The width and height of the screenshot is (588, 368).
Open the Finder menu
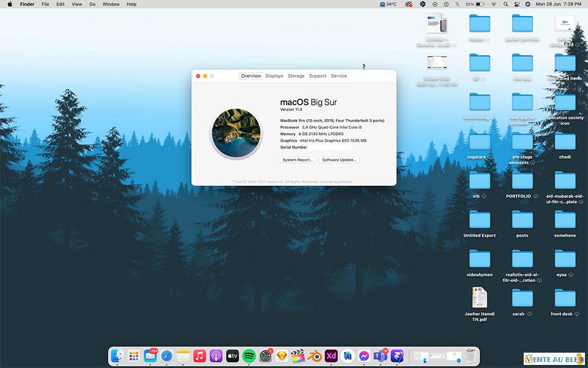coord(27,4)
